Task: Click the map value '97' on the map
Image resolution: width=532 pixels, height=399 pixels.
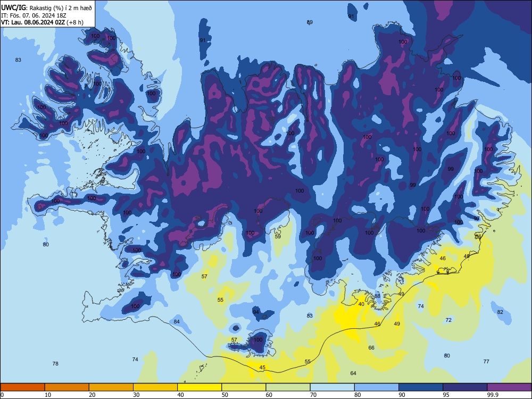Action: pyautogui.click(x=477, y=219)
